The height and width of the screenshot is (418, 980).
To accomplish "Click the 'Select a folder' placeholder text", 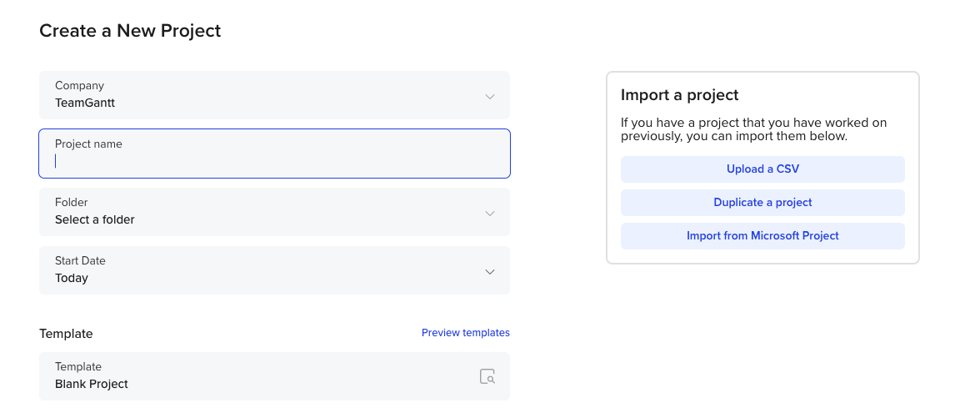I will tap(95, 220).
